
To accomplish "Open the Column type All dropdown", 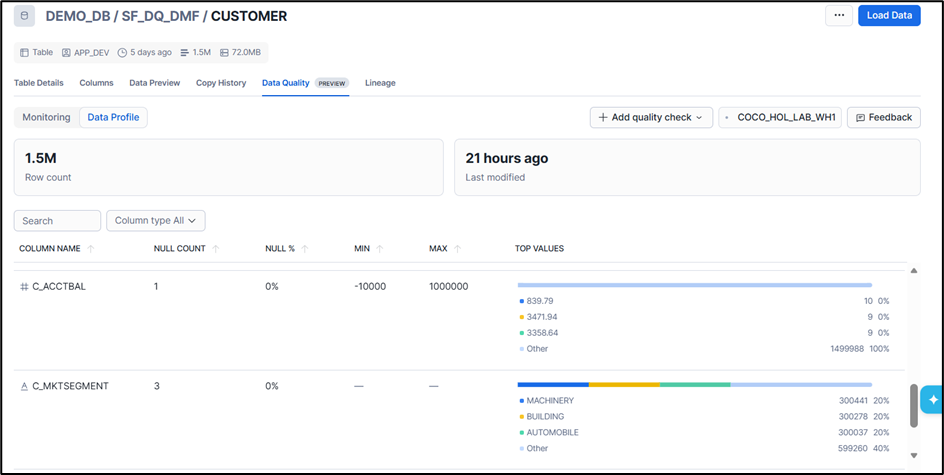I will click(156, 221).
